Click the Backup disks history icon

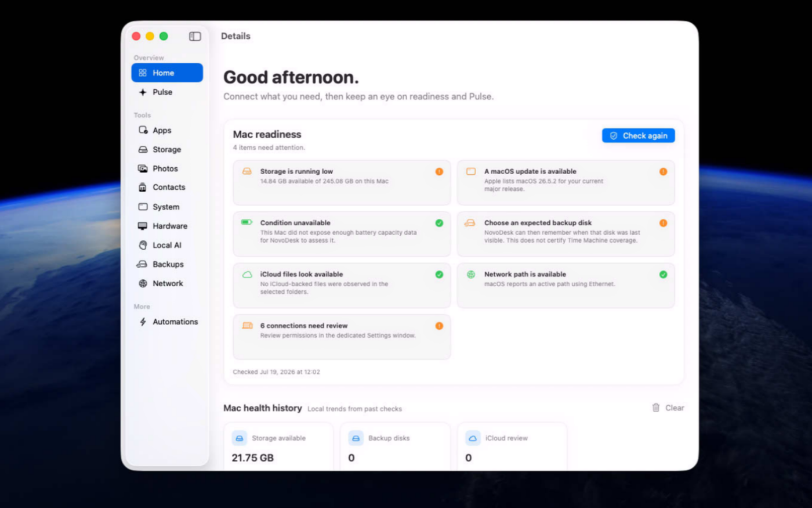tap(356, 438)
